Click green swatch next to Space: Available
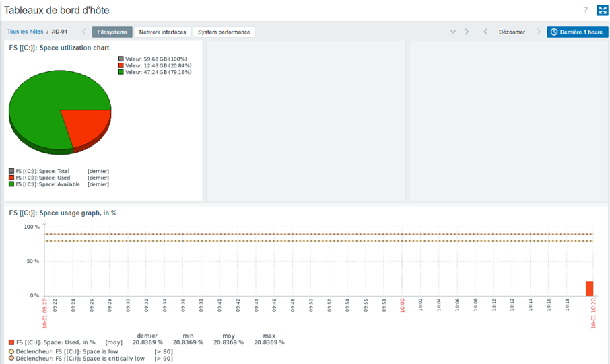 click(11, 184)
